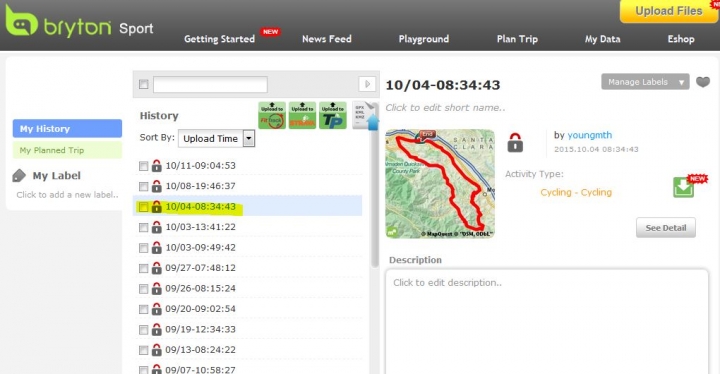Tick select-all checkbox above History
720x374 pixels.
coord(144,84)
